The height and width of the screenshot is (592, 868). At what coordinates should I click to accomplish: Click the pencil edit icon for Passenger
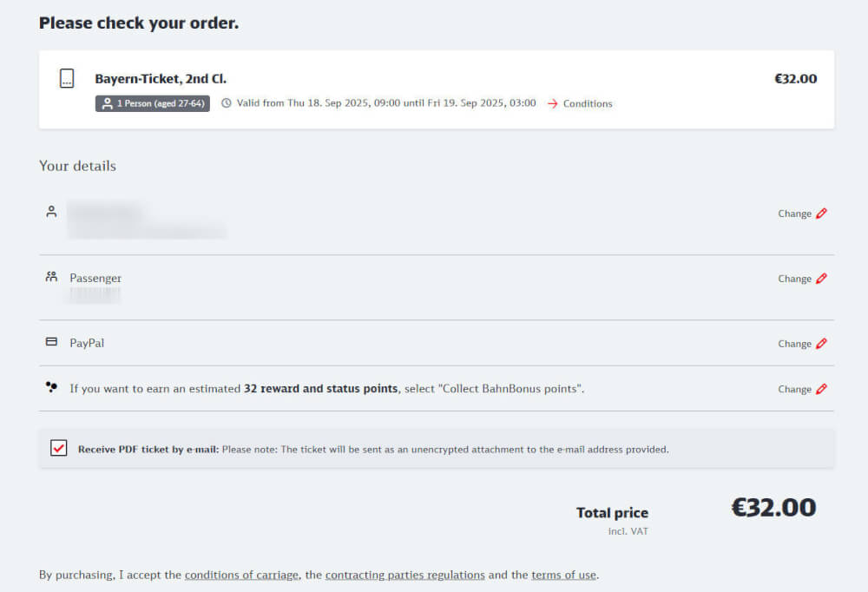click(x=822, y=279)
